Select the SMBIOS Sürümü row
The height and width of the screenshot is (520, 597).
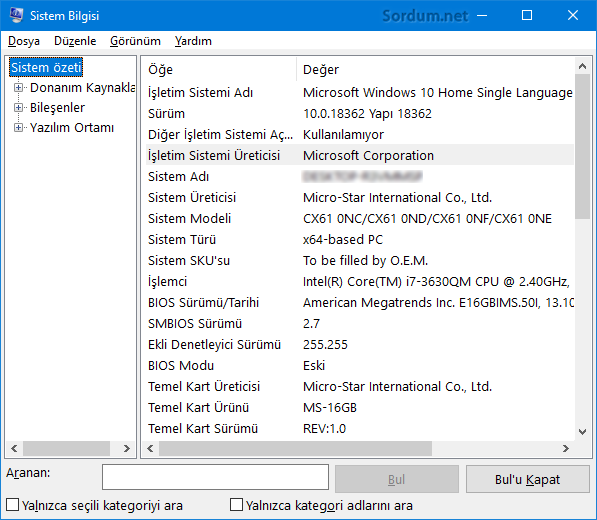[x=360, y=324]
